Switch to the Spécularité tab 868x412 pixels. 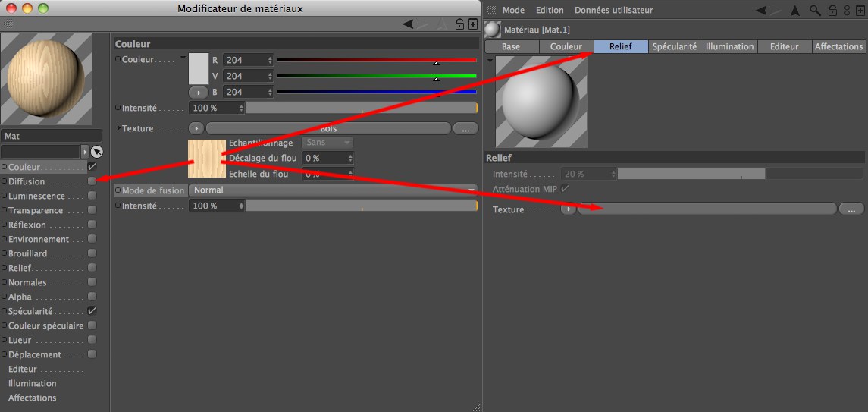(x=675, y=47)
